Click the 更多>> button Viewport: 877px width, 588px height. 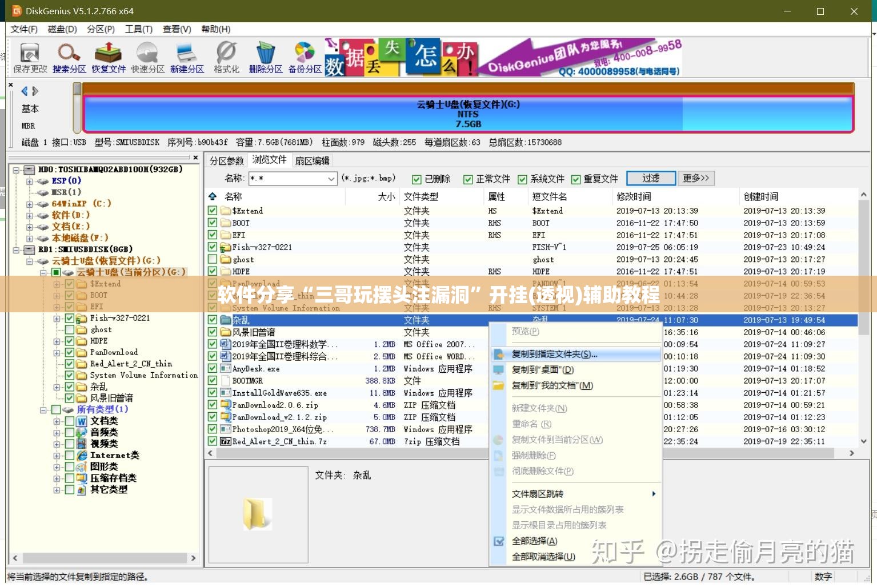[x=696, y=178]
